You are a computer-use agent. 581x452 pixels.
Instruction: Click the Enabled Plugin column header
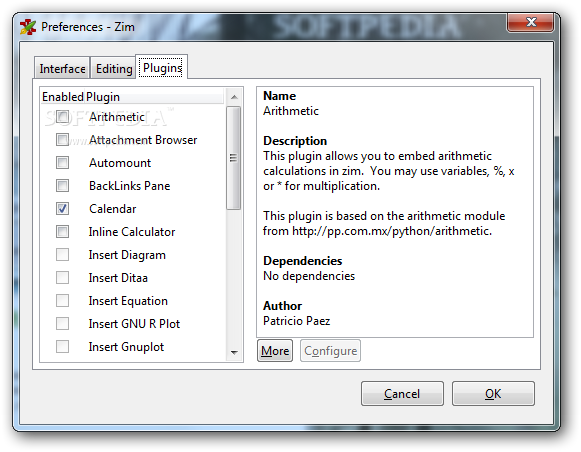coord(132,97)
